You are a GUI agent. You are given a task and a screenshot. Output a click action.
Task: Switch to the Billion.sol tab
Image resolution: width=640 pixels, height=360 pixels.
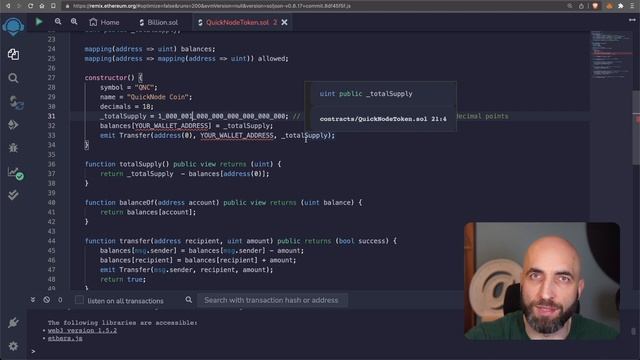pos(158,22)
